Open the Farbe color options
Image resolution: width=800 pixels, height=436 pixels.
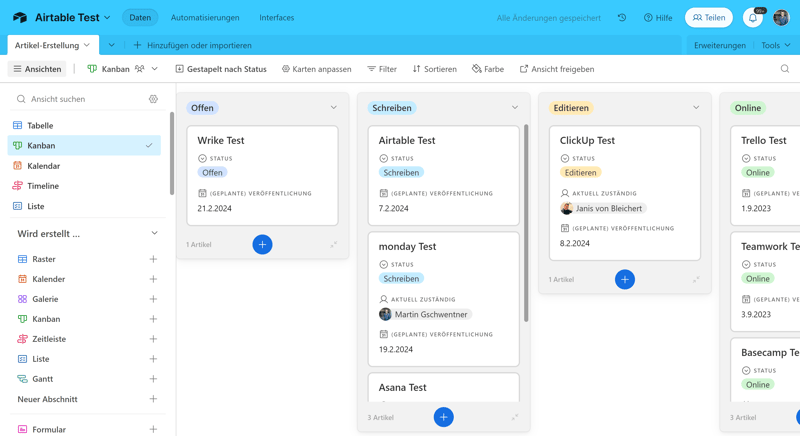(x=488, y=69)
